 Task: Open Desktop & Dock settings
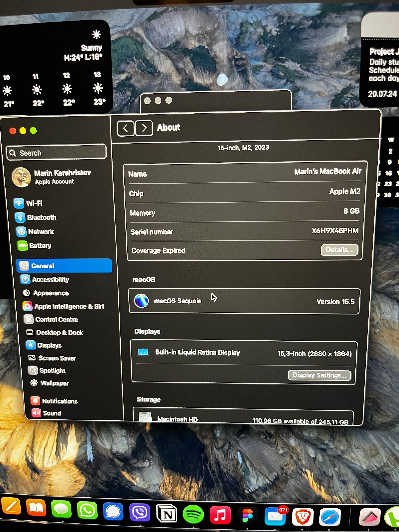click(x=55, y=332)
